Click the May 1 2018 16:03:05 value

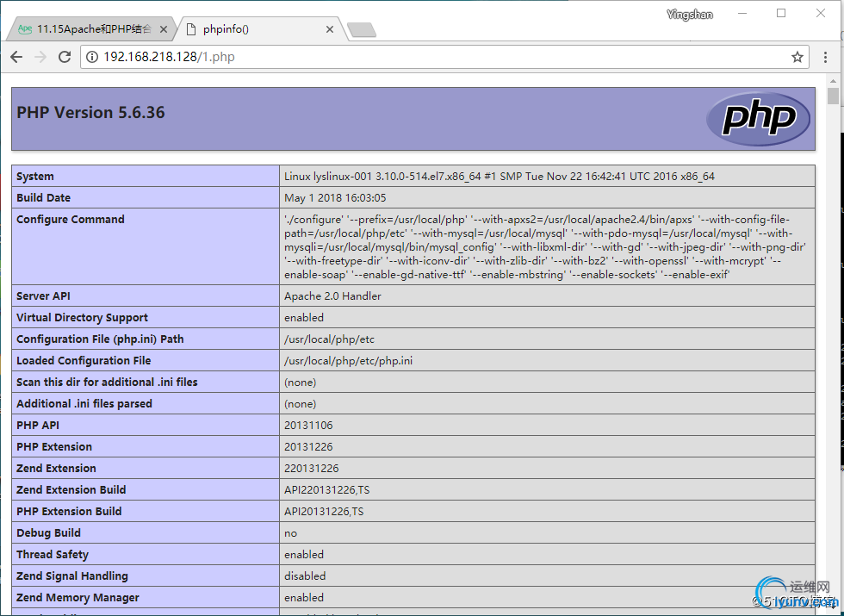click(x=335, y=197)
